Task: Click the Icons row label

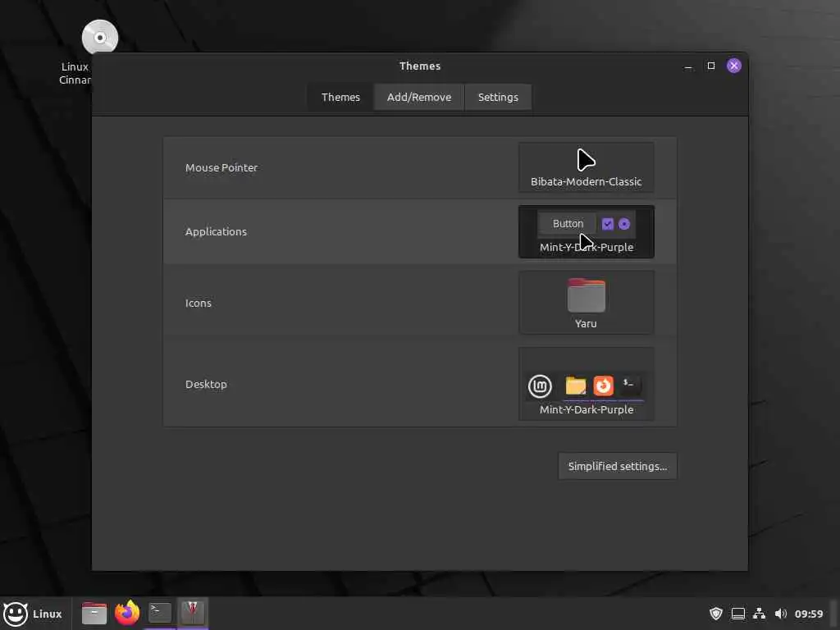Action: (x=199, y=304)
